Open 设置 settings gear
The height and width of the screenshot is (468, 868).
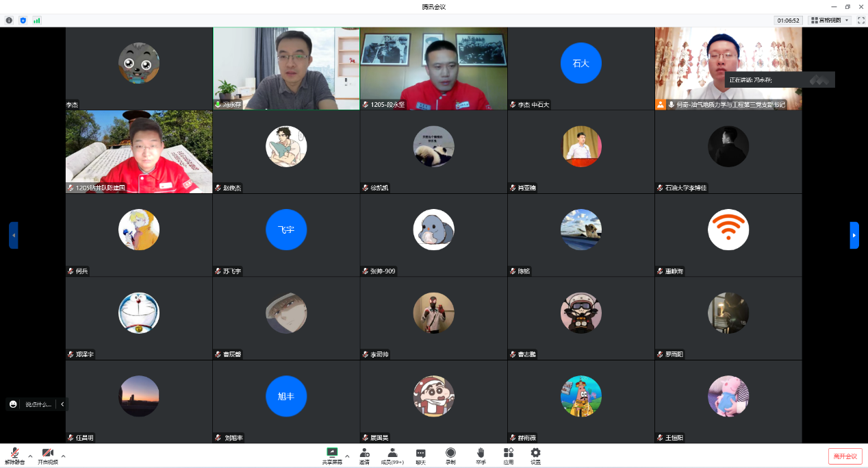tap(535, 456)
